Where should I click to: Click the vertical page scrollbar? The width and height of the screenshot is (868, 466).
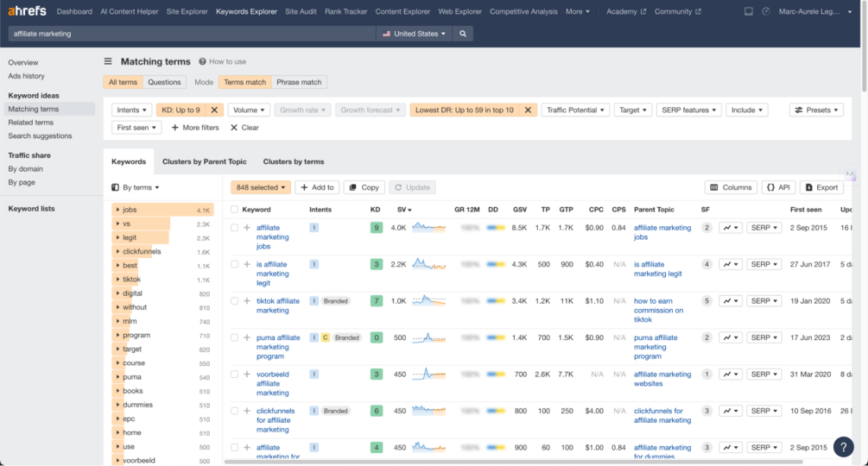tap(865, 47)
